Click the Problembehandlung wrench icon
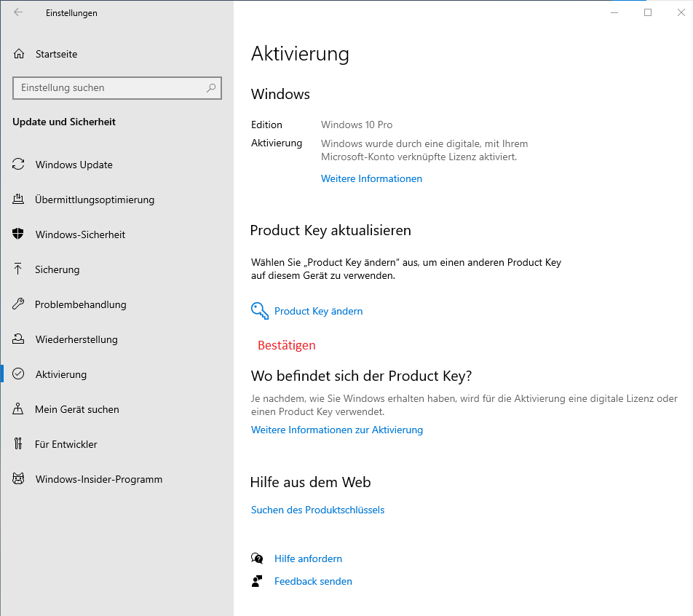 click(x=18, y=304)
